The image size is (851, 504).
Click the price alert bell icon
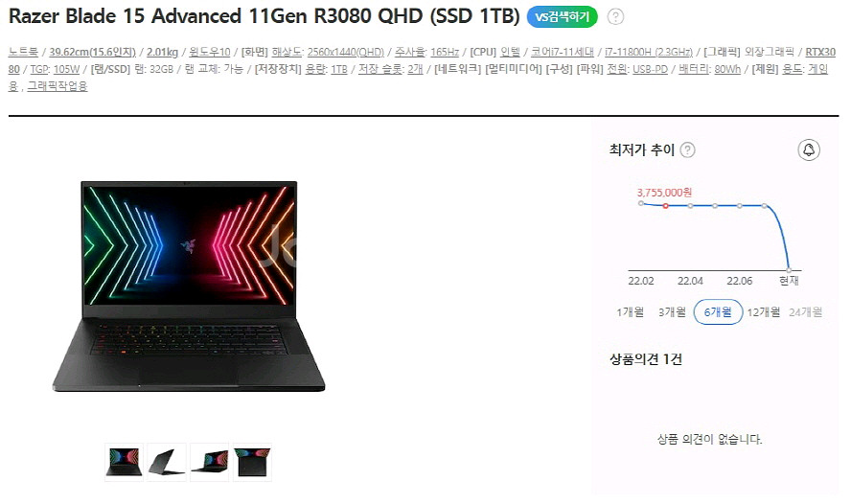pos(808,149)
